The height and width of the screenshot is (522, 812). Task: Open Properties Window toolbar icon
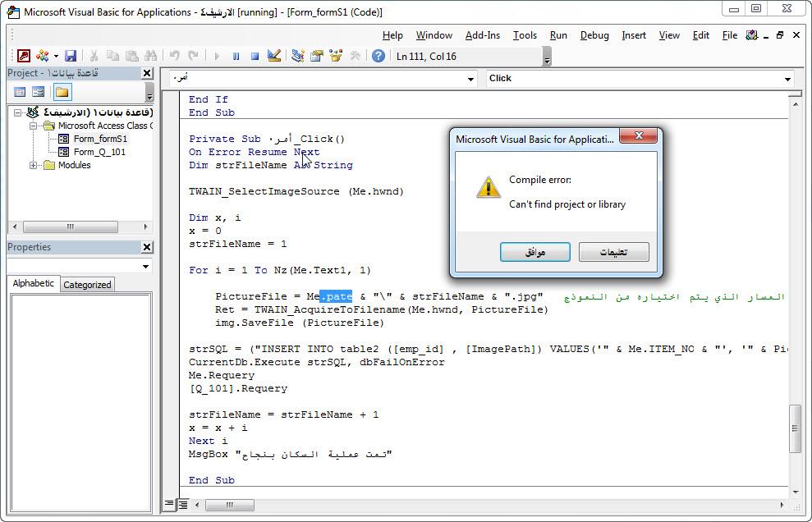(316, 56)
